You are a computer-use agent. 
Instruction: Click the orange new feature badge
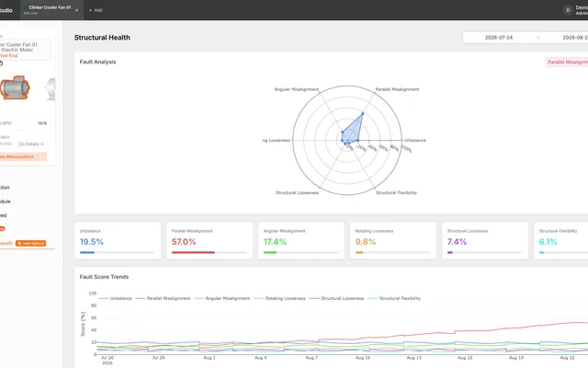[x=30, y=243]
